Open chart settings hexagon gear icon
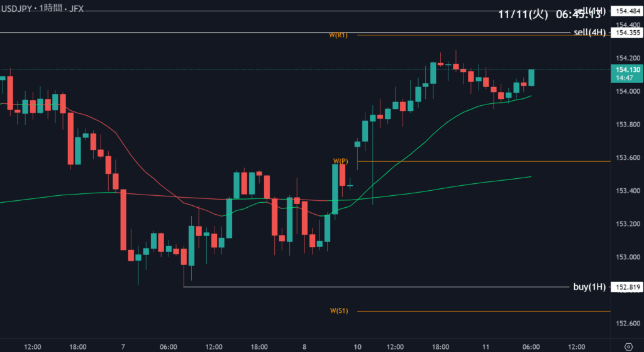 pos(629,346)
